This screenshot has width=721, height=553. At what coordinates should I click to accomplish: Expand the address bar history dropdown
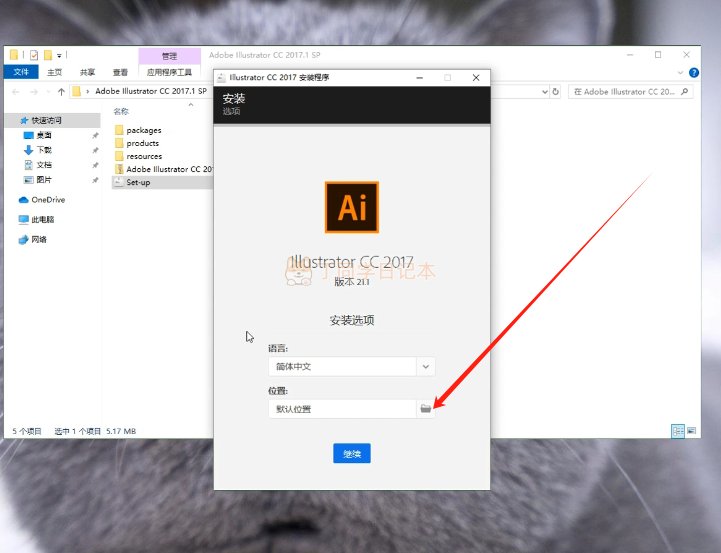point(544,91)
